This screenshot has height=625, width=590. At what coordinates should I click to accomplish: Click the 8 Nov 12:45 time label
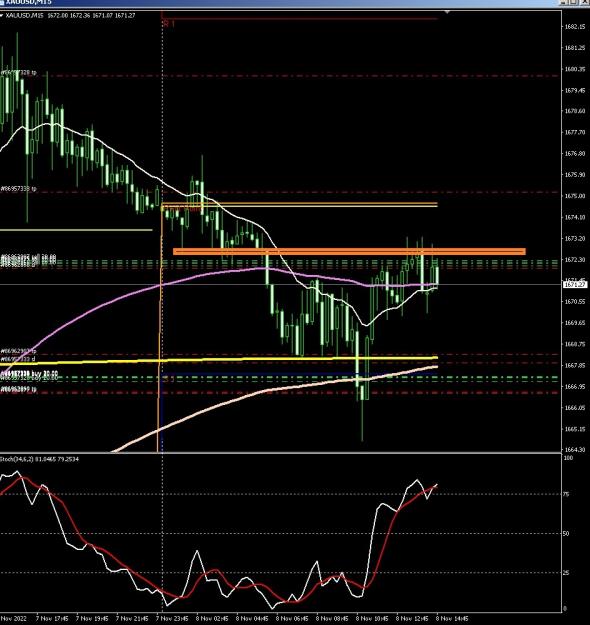point(413,619)
